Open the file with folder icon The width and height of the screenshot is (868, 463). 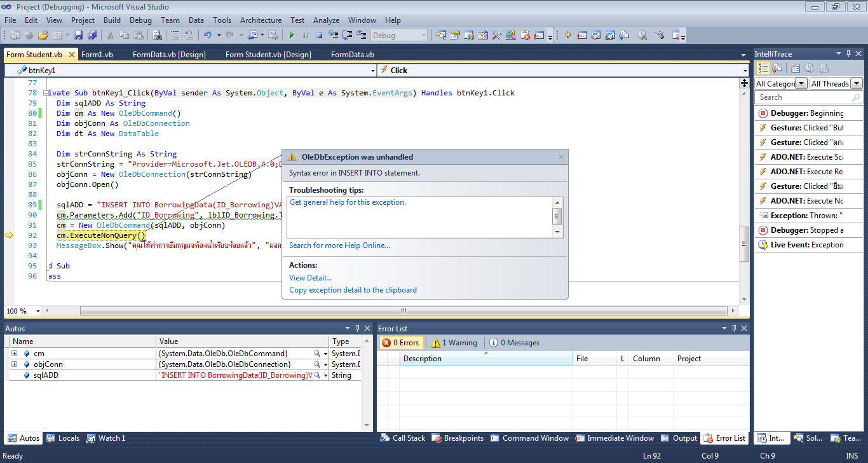point(43,36)
